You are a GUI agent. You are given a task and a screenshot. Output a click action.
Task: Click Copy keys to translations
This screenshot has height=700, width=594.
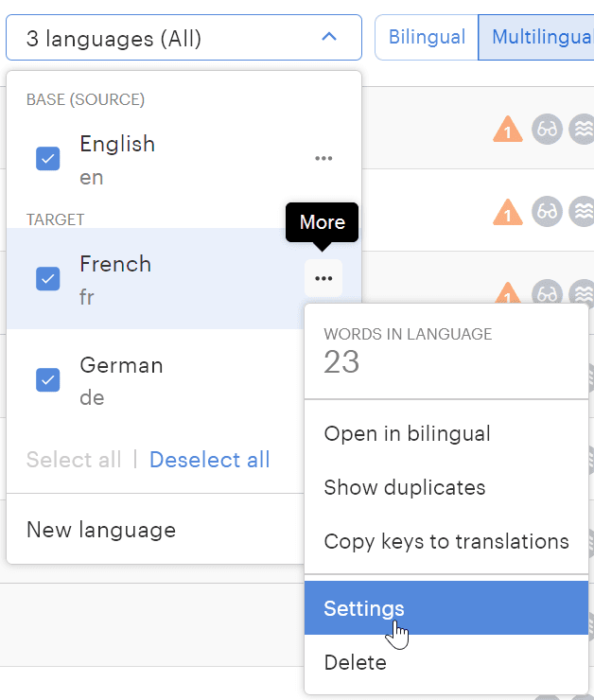(445, 541)
